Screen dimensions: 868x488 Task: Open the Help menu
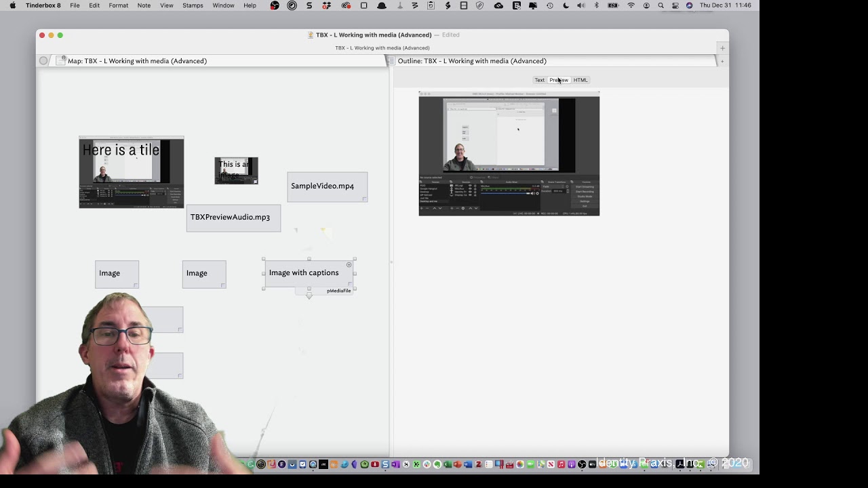click(250, 5)
